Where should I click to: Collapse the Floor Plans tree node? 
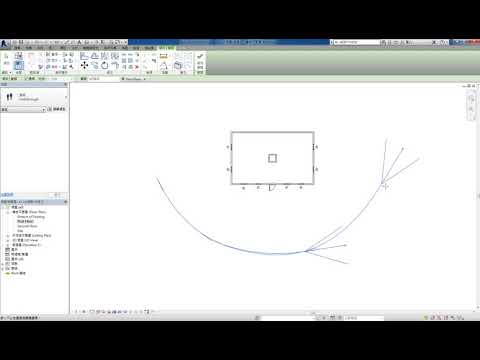click(8, 212)
